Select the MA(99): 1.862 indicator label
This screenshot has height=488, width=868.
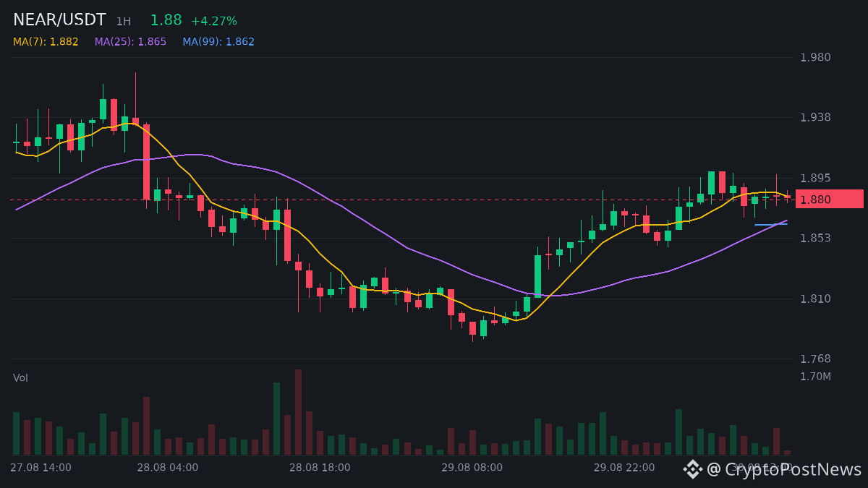pos(218,42)
